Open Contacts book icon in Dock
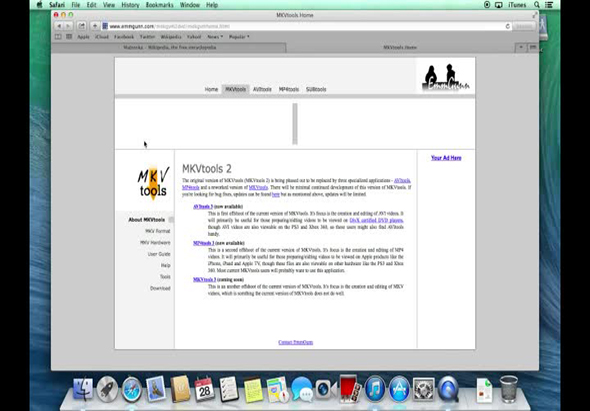 180,389
